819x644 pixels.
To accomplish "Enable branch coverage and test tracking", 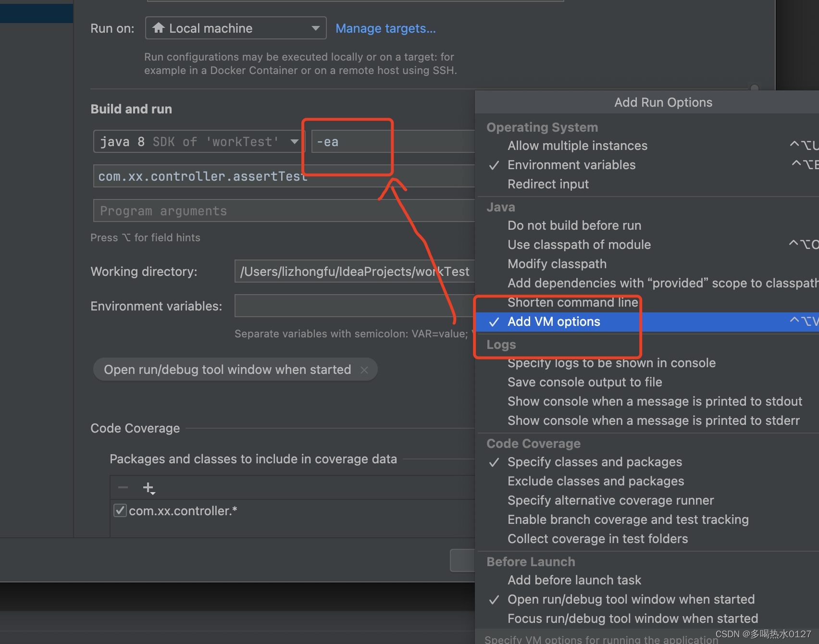I will pos(628,520).
